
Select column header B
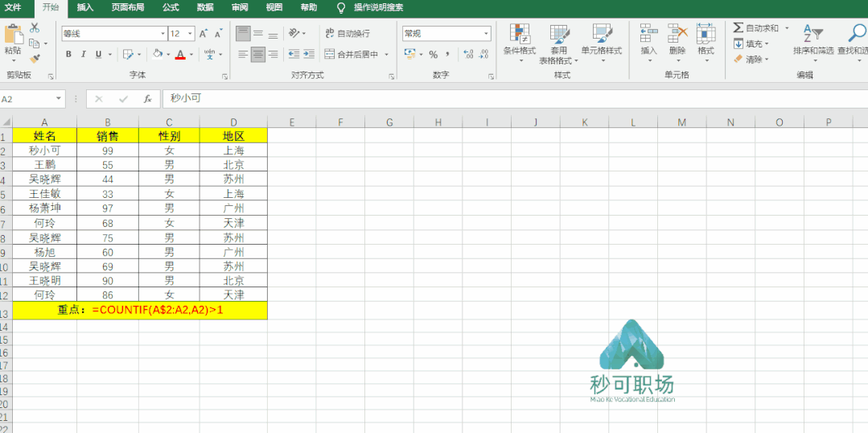[x=107, y=122]
